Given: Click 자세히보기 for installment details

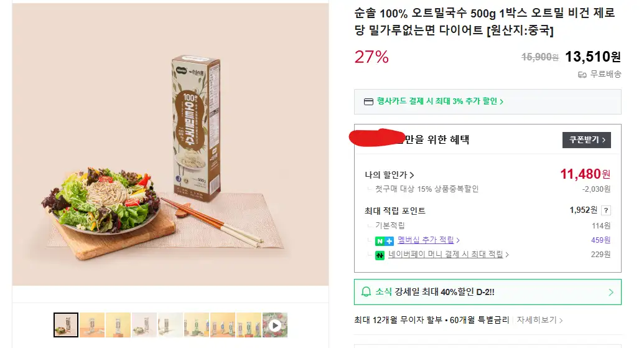Looking at the screenshot, I should (539, 321).
